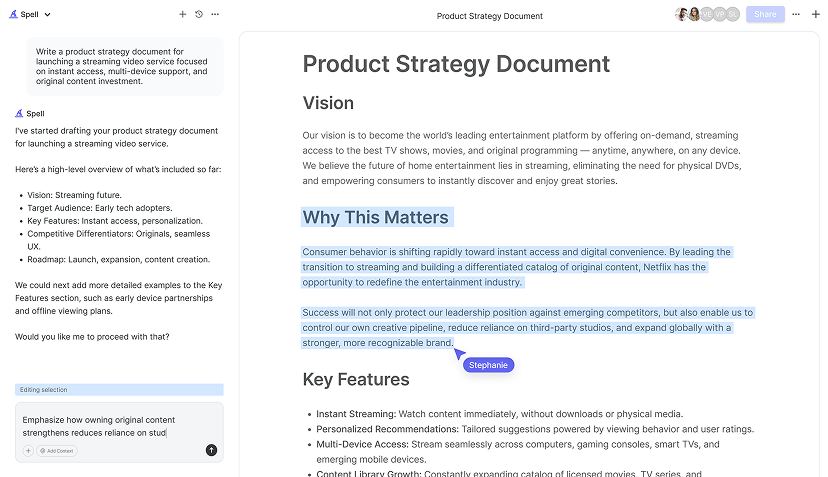Image resolution: width=828 pixels, height=477 pixels.
Task: Open the chat history icon
Action: click(198, 15)
